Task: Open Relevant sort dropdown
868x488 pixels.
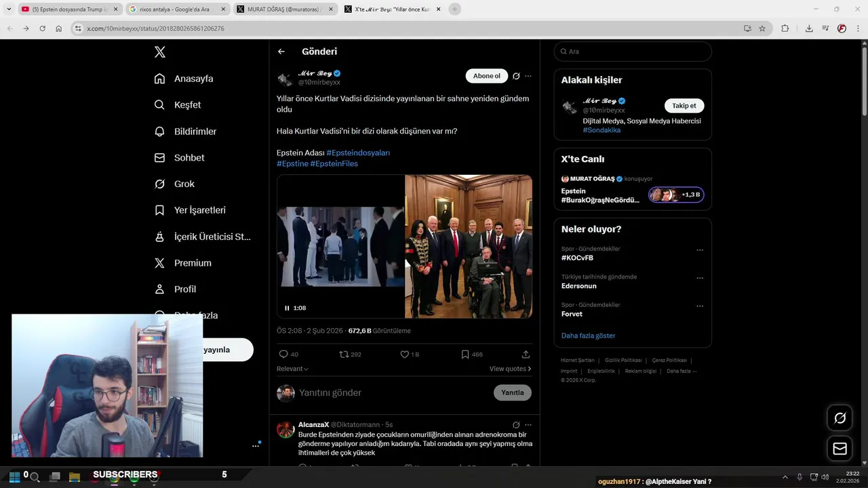Action: (292, 369)
